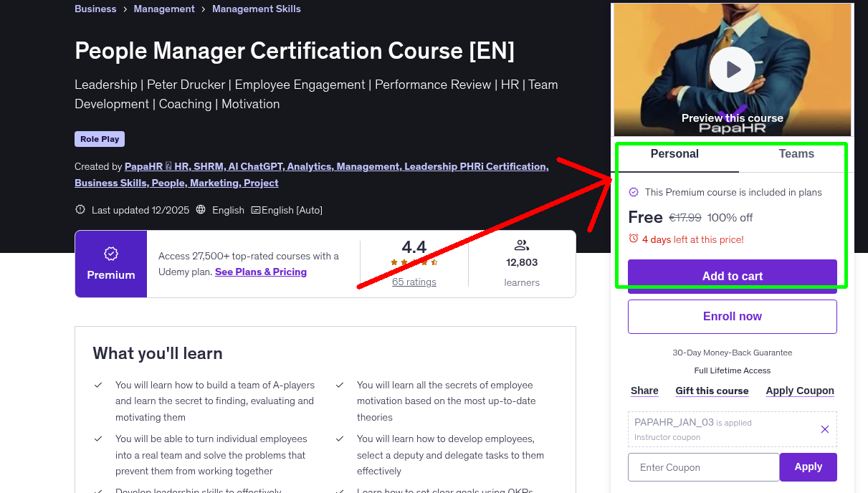Click the star rating under 4.4
The image size is (868, 493).
pos(414,262)
